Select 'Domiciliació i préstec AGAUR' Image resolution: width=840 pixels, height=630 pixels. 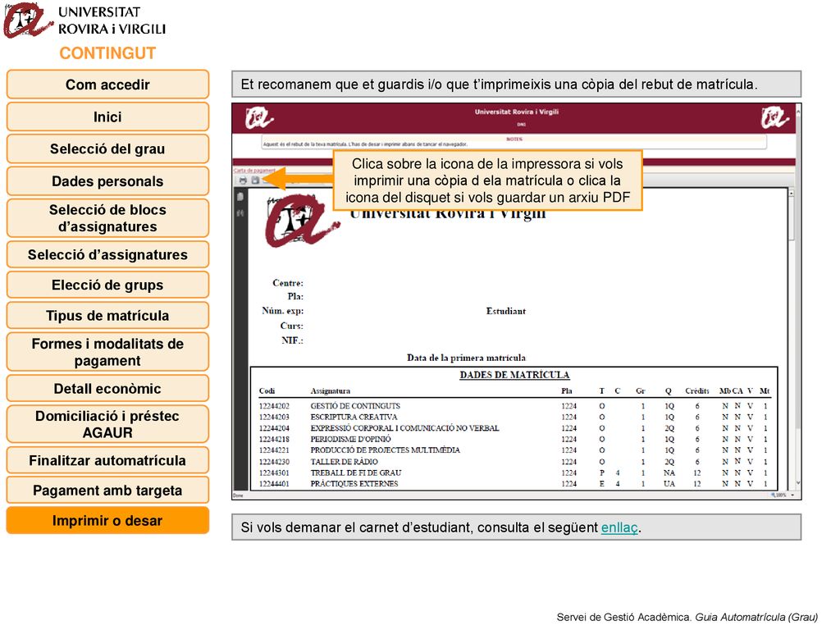click(x=107, y=424)
